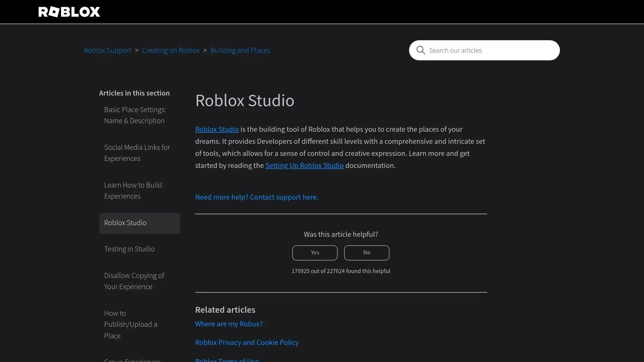Follow the Roblox Studio inline link
This screenshot has height=362, width=644.
pyautogui.click(x=217, y=129)
